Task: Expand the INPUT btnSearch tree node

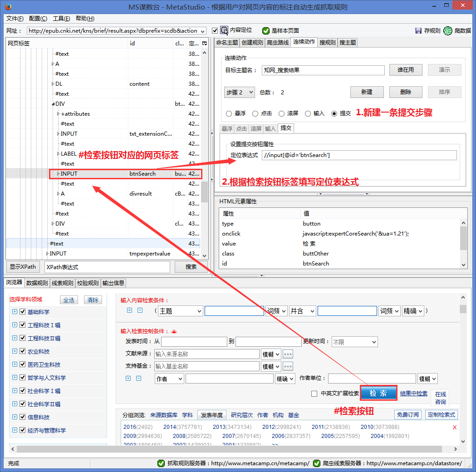Action: pyautogui.click(x=58, y=174)
